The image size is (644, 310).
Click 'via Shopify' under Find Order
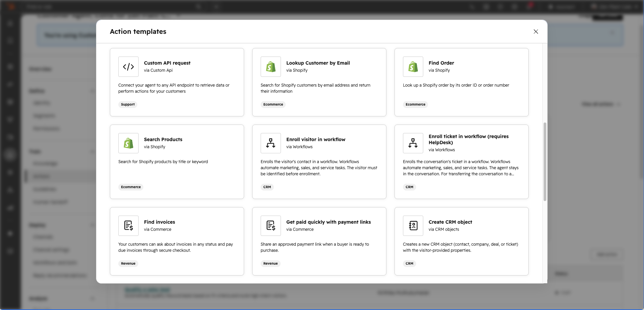[439, 70]
